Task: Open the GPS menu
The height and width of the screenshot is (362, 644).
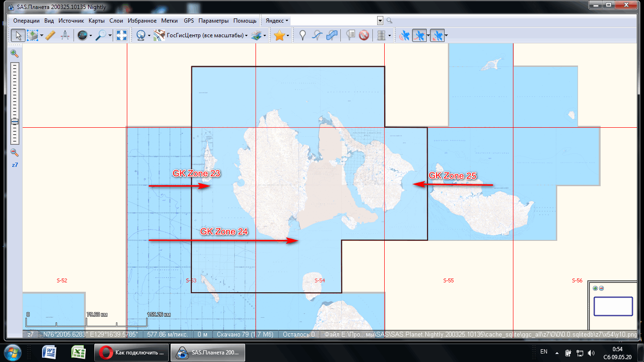Action: (x=189, y=21)
